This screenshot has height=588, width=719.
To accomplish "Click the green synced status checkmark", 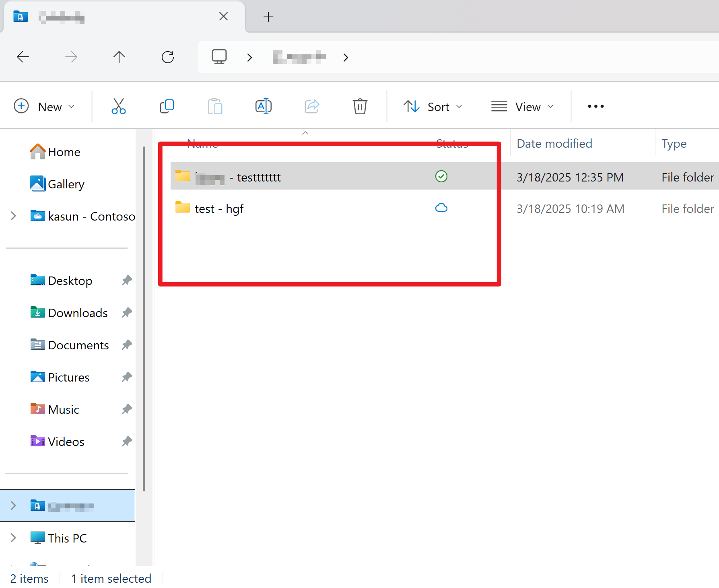I will pos(441,176).
